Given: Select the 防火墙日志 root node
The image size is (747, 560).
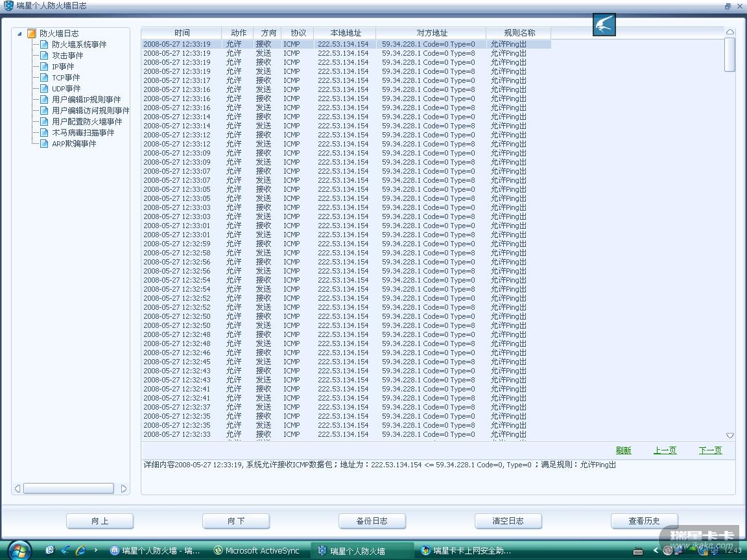Looking at the screenshot, I should pos(59,33).
